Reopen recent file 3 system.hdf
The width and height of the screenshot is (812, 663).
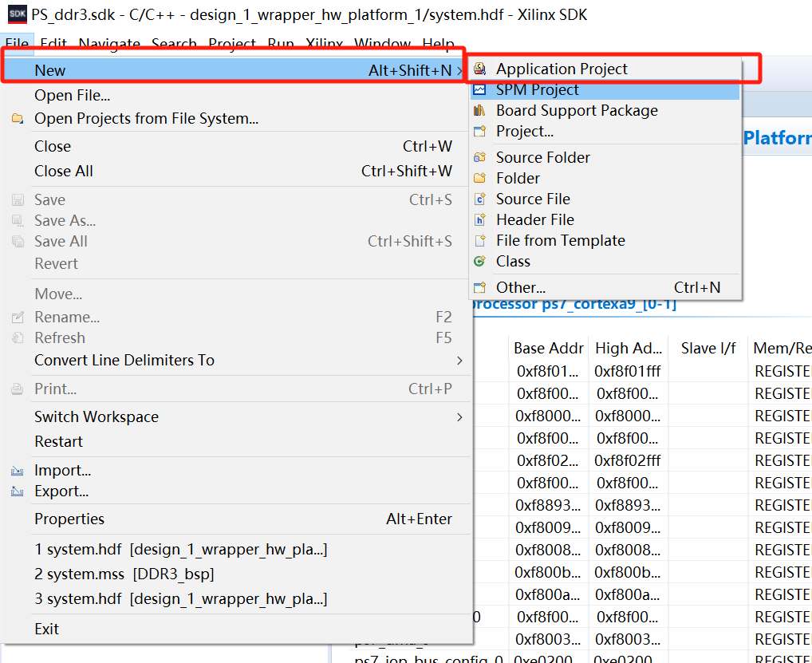coord(237,598)
